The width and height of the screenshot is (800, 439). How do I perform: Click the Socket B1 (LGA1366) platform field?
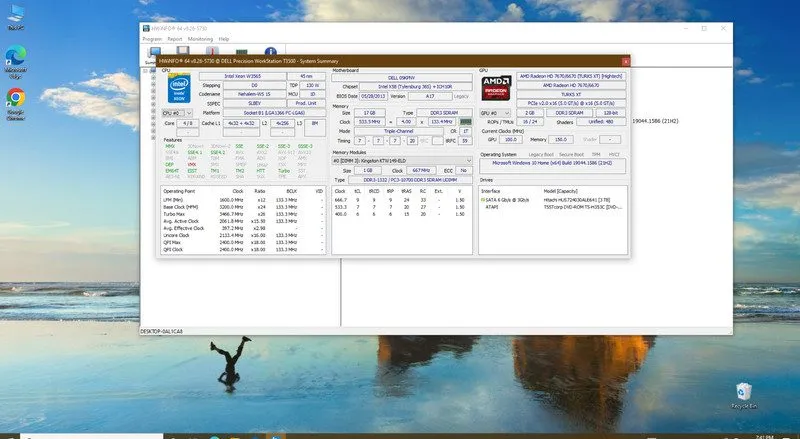click(274, 113)
